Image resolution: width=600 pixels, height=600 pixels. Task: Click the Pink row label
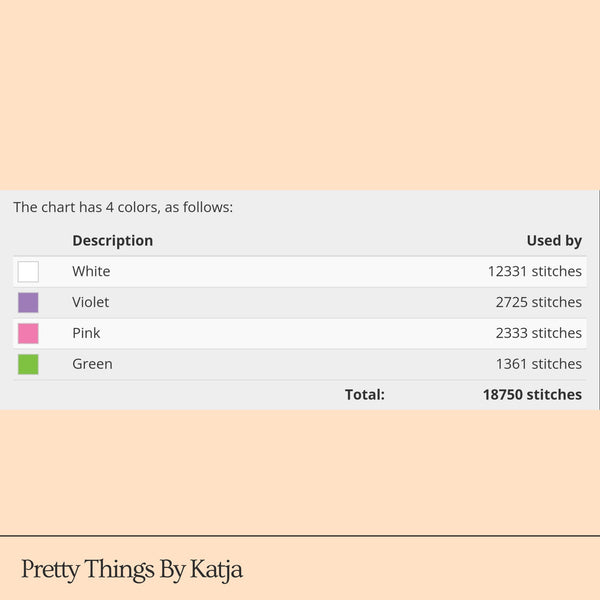pos(86,333)
